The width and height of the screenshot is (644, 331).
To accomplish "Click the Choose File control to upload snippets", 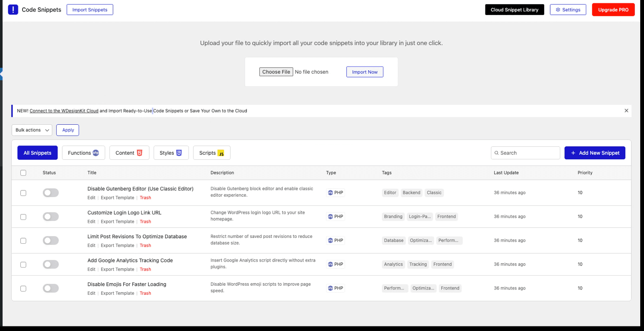I will (x=276, y=72).
